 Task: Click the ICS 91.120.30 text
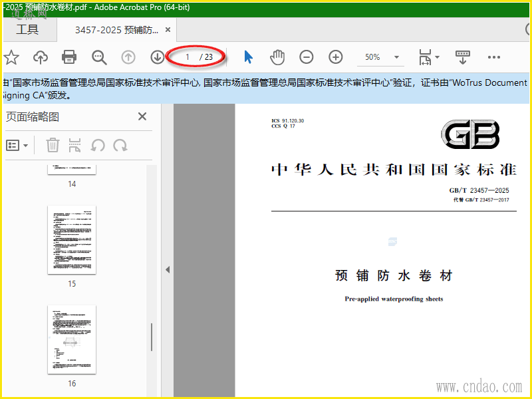[288, 121]
